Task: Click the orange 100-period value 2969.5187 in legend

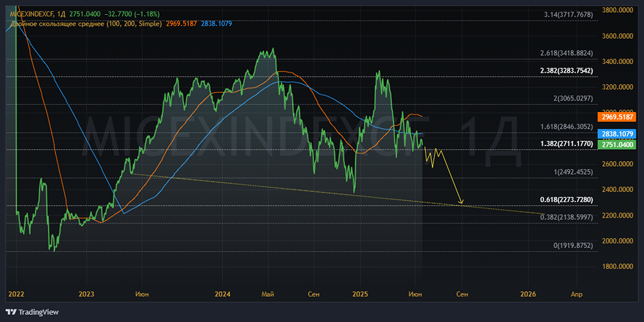Action: point(182,24)
